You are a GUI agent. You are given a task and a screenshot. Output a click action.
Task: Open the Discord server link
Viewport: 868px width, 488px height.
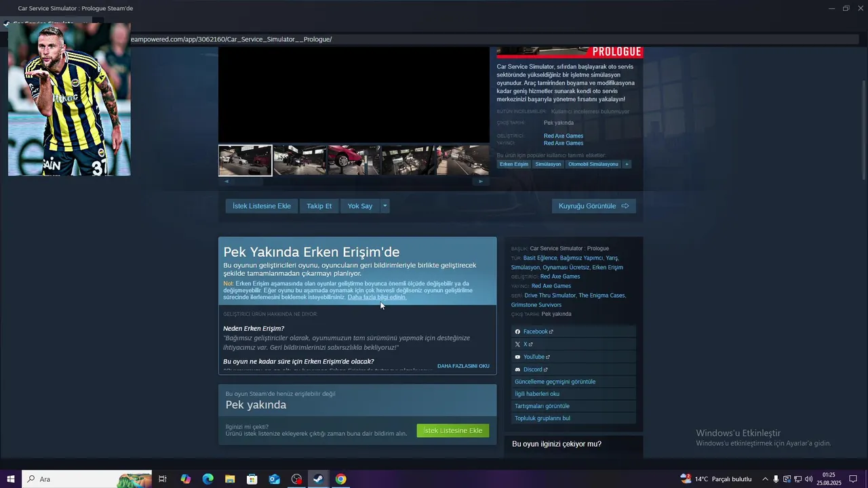point(574,369)
